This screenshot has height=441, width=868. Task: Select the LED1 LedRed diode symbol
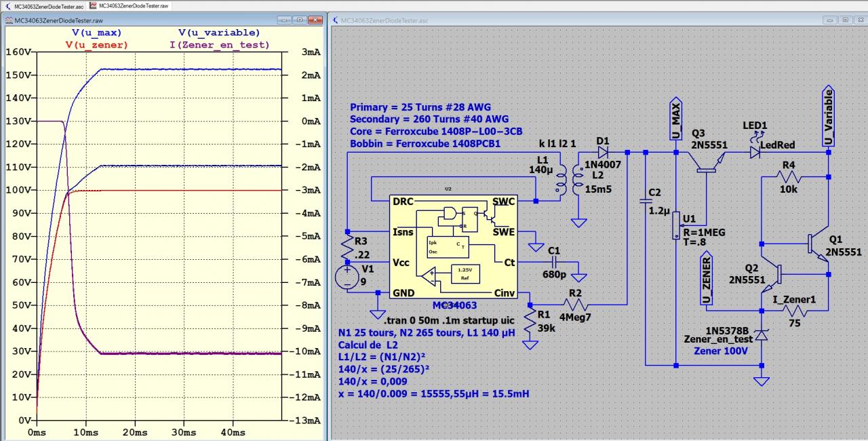coord(755,152)
